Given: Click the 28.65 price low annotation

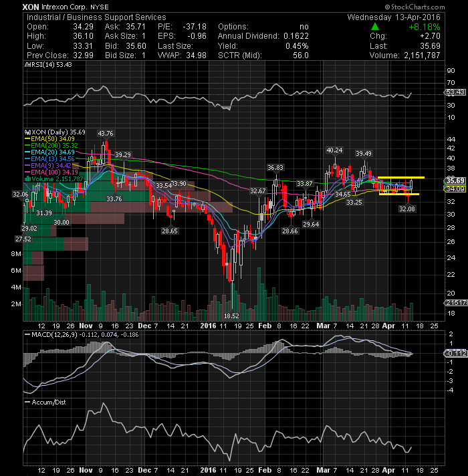Looking at the screenshot, I should click(170, 231).
